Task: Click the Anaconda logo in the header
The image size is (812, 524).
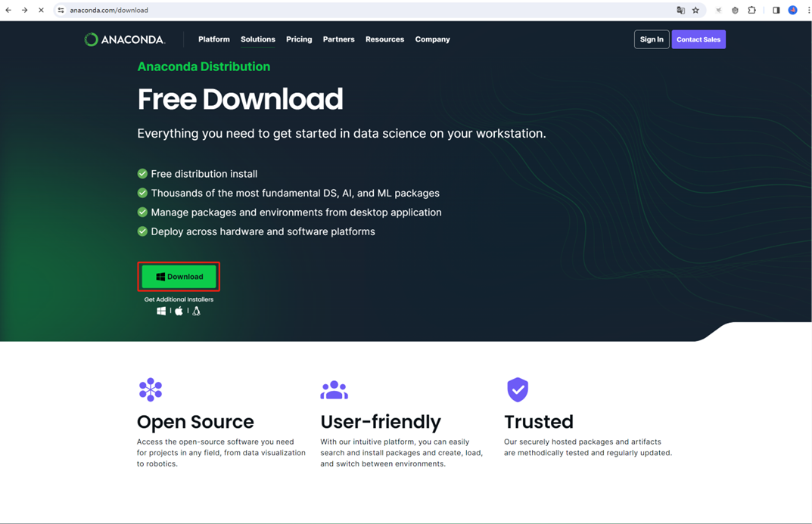Action: [x=125, y=39]
